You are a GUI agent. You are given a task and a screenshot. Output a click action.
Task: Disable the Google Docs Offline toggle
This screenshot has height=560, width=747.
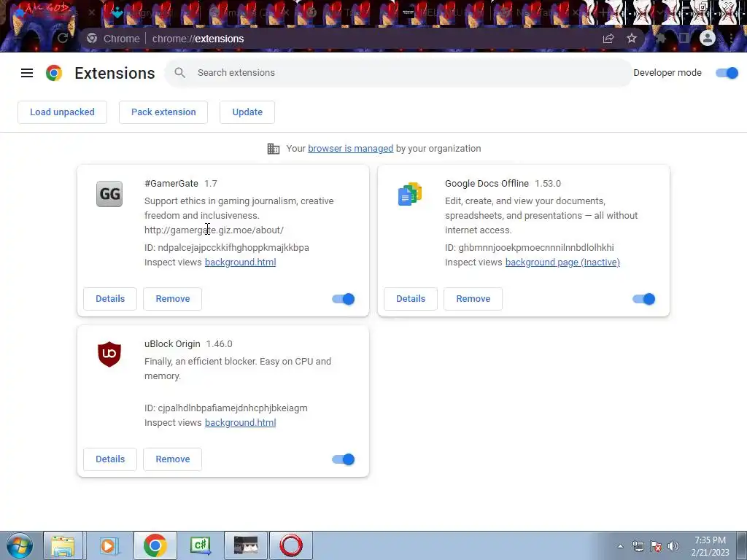point(644,299)
